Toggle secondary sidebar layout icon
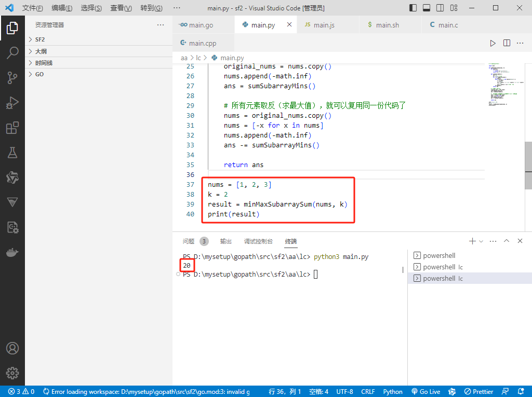The width and height of the screenshot is (532, 397). [440, 8]
